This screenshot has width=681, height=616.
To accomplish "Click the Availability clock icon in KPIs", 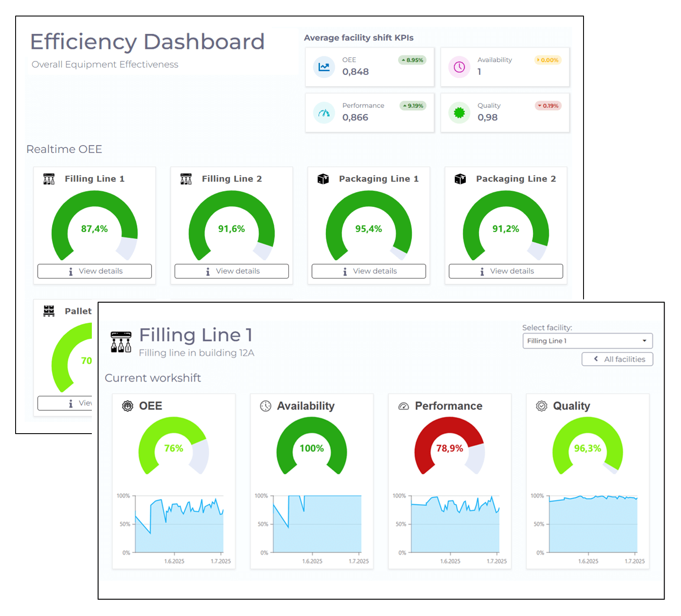I will point(459,67).
